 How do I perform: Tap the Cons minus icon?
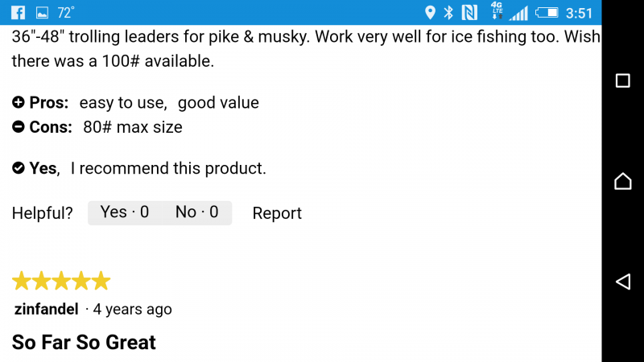[19, 126]
